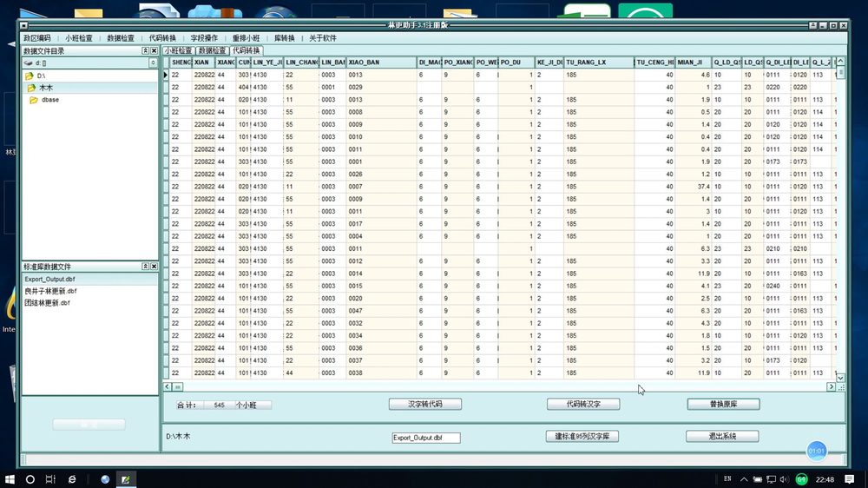Click the TU_CENG_HD column header
Image resolution: width=868 pixels, height=488 pixels.
coord(654,63)
